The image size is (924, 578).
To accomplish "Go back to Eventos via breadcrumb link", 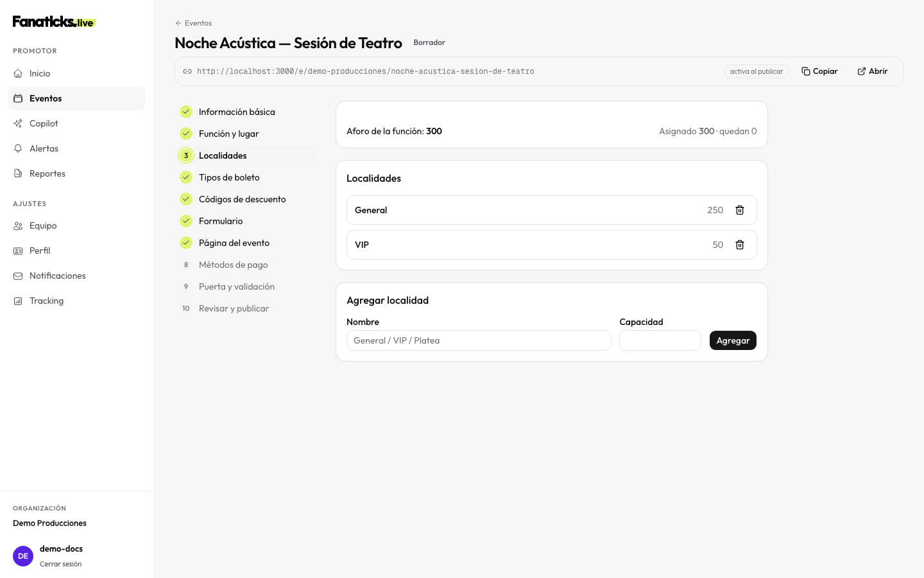I will point(193,23).
